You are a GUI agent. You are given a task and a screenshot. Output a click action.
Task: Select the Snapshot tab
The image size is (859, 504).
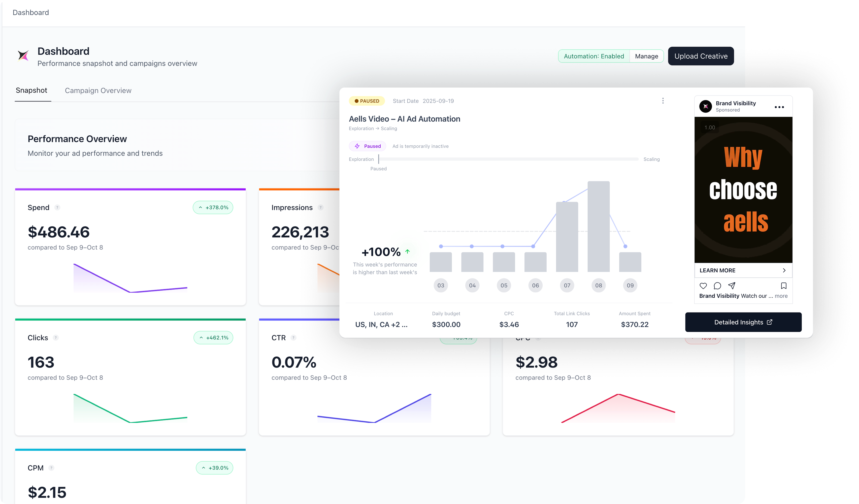31,90
